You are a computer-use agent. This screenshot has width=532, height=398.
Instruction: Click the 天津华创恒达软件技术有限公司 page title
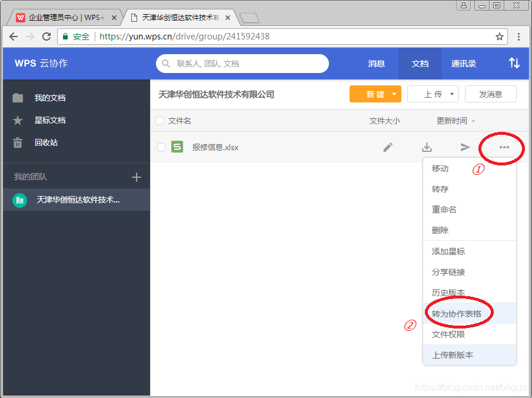click(217, 95)
